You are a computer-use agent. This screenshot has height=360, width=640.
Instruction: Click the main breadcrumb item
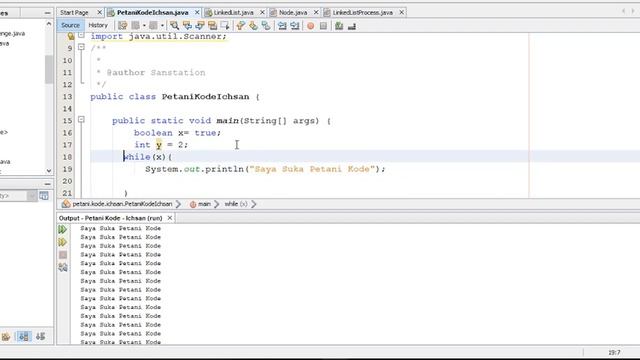pyautogui.click(x=204, y=204)
